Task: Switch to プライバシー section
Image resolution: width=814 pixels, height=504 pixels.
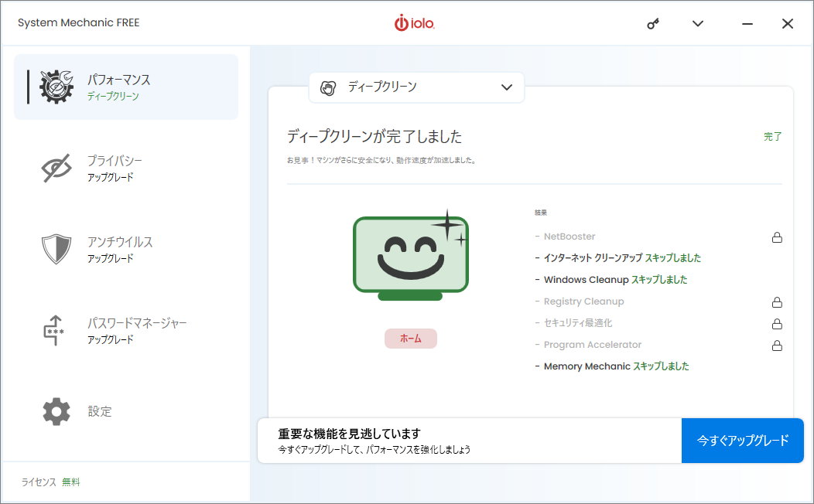Action: 126,168
